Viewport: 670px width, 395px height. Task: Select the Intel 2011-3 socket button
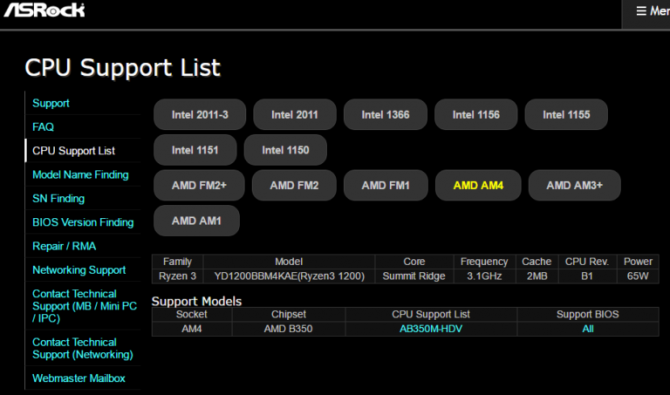(200, 115)
